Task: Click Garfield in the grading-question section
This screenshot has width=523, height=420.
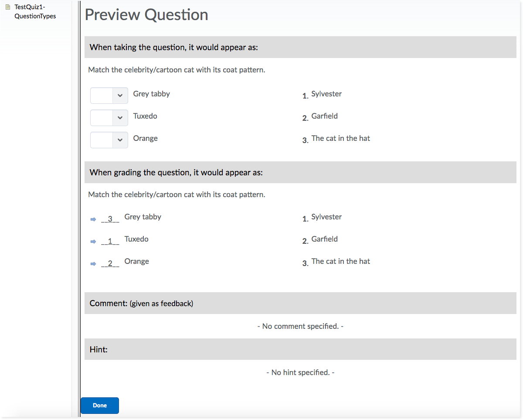Action: pos(324,239)
